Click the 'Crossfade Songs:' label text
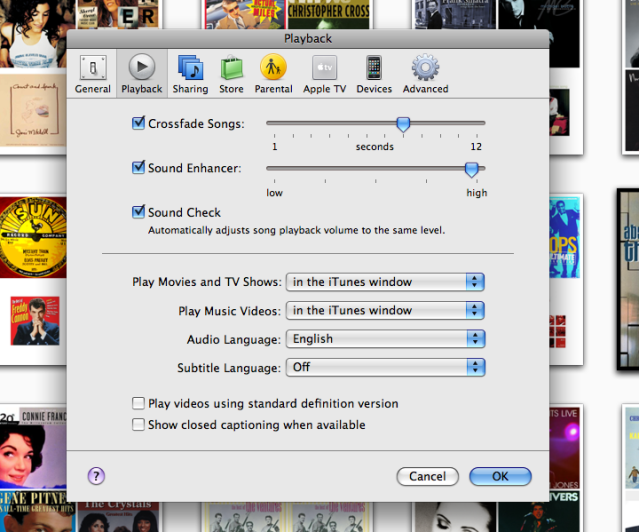 coord(196,124)
